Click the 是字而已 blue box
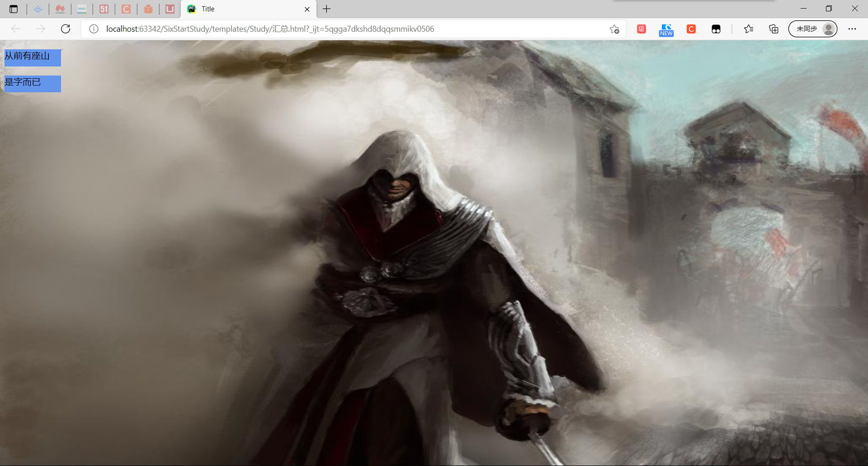The height and width of the screenshot is (466, 868). point(33,84)
